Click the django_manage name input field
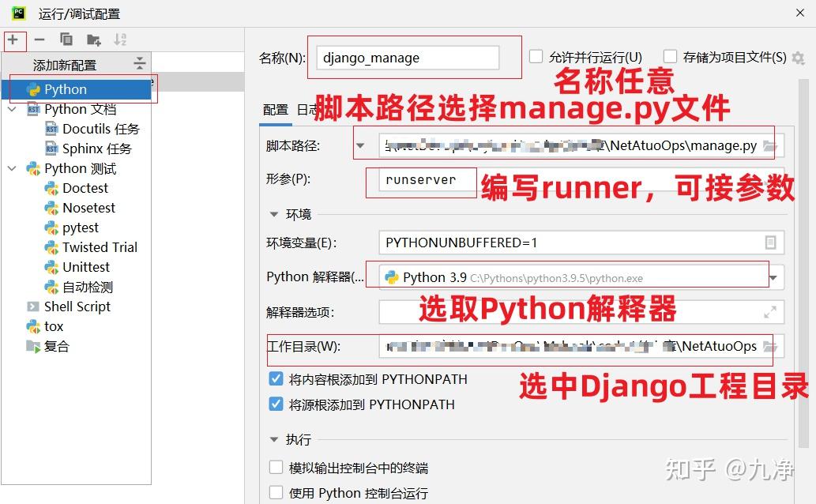This screenshot has height=504, width=816. (407, 57)
